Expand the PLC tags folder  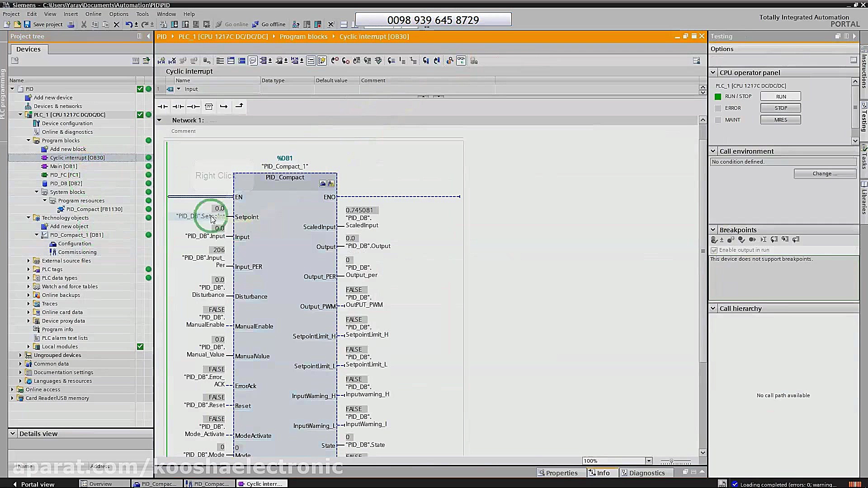[x=28, y=269]
